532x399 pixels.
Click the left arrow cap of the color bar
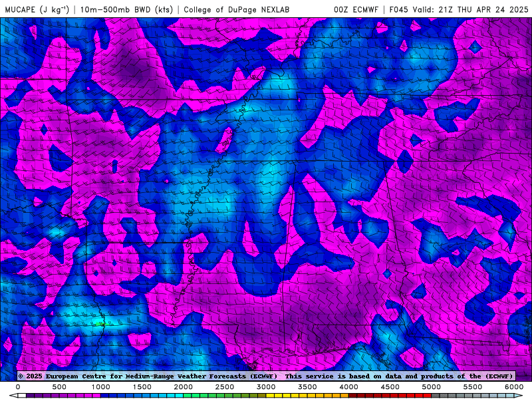point(13,396)
